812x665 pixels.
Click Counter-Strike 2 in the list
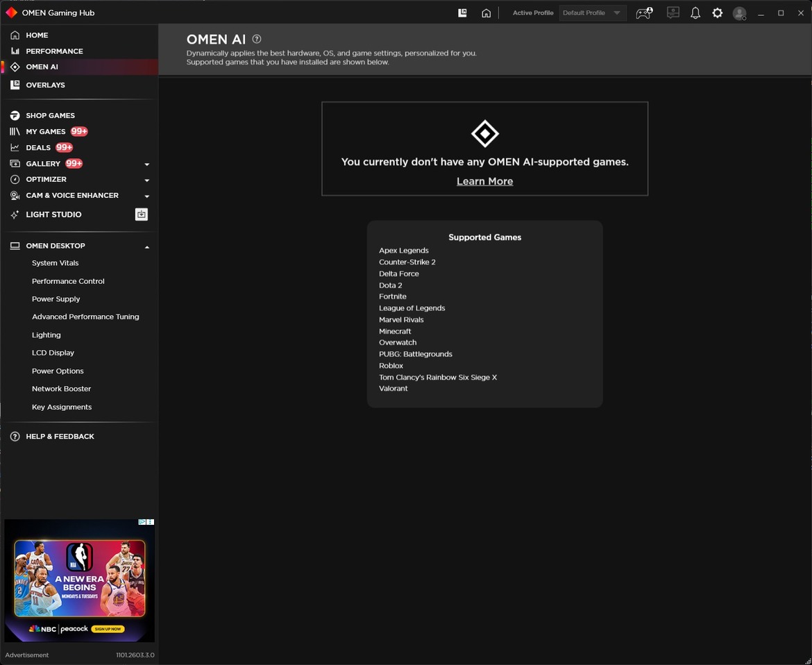tap(407, 262)
